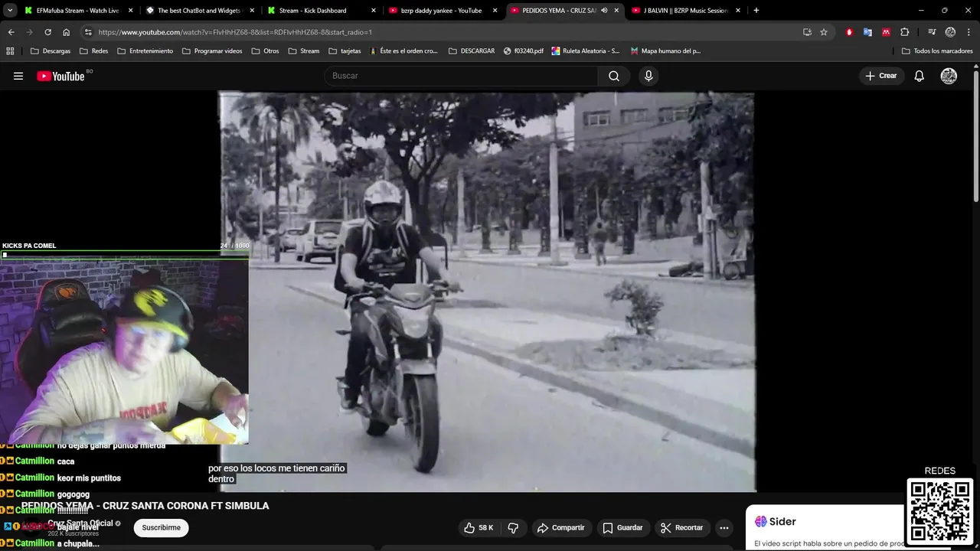This screenshot has height=551, width=980.
Task: Install app icon in address bar
Action: (807, 32)
